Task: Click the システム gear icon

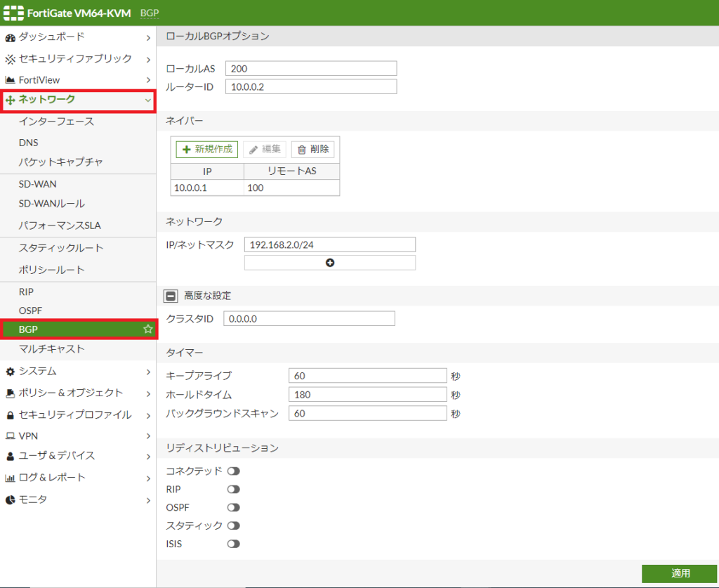Action: click(10, 371)
